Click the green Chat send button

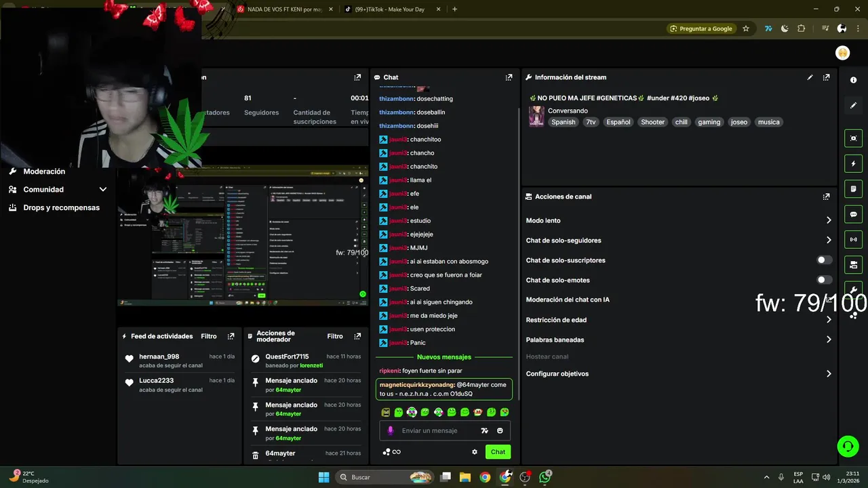(x=498, y=452)
